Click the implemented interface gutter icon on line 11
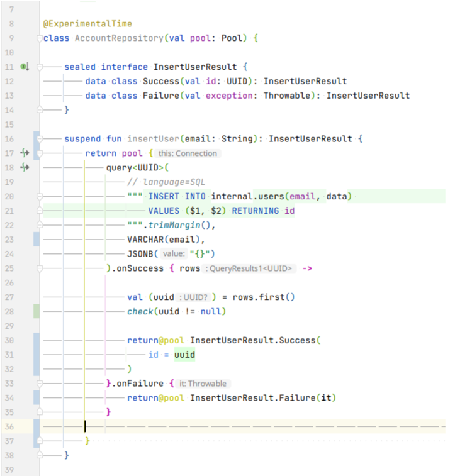This screenshot has width=455, height=476. 25,67
